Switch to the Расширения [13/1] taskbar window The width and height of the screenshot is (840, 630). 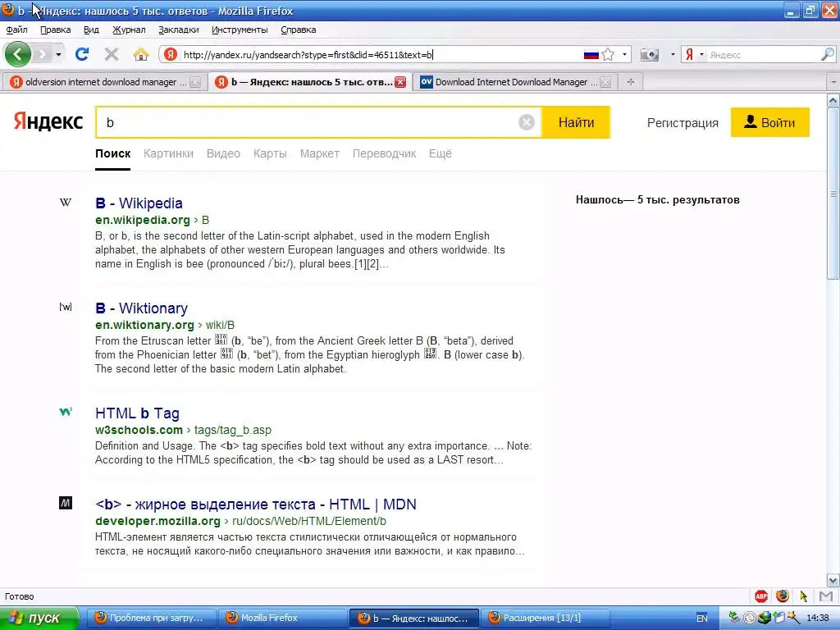(546, 619)
